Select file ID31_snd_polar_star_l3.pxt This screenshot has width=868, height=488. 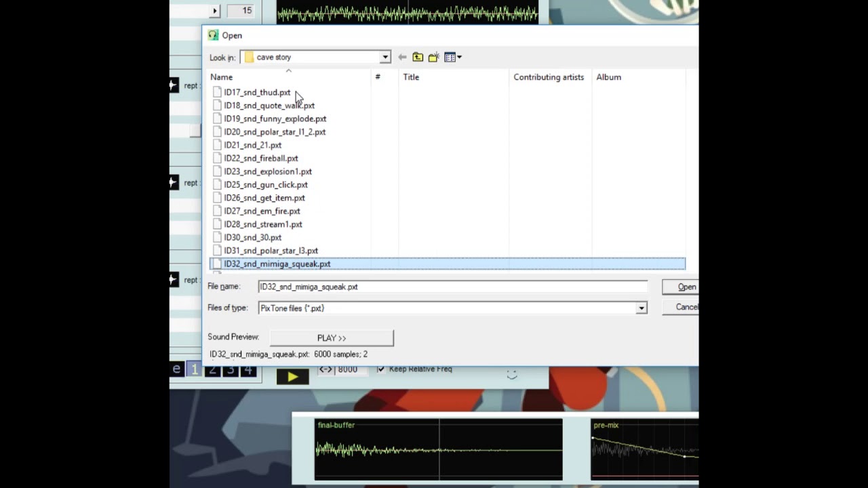(271, 251)
